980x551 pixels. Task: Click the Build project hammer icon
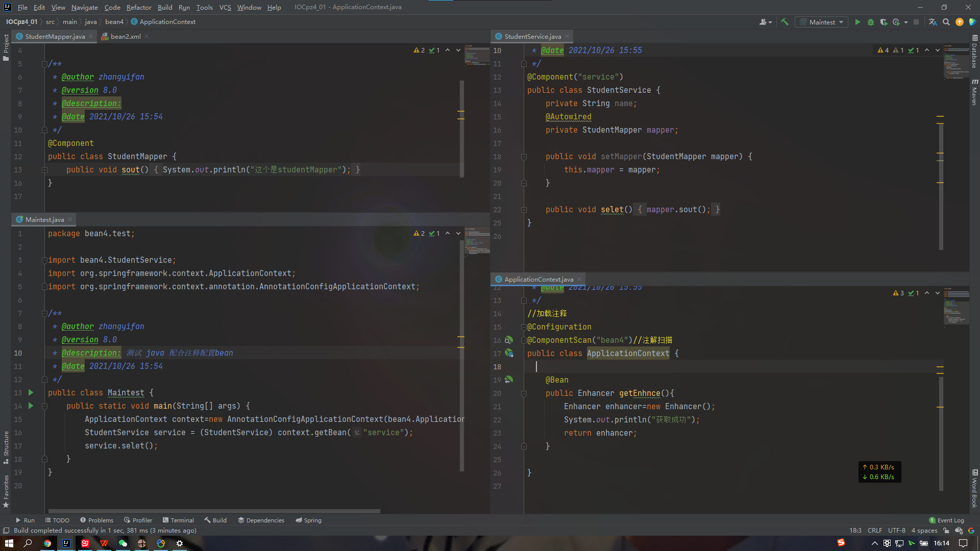tap(785, 22)
